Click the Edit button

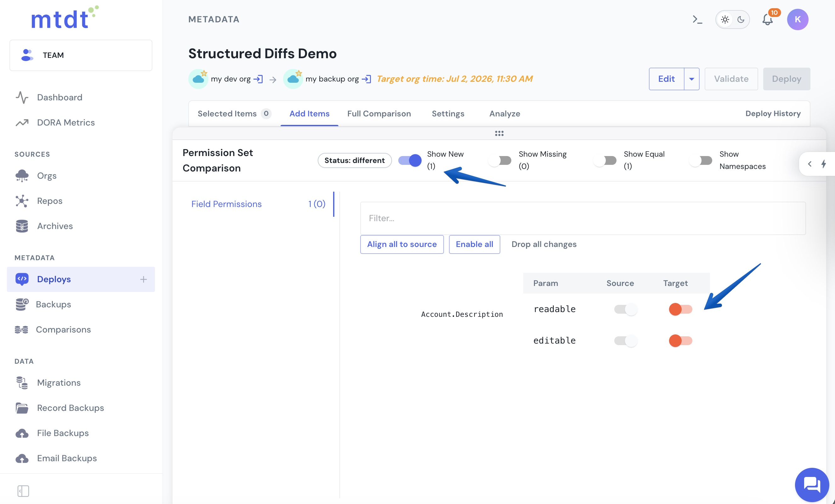click(666, 79)
